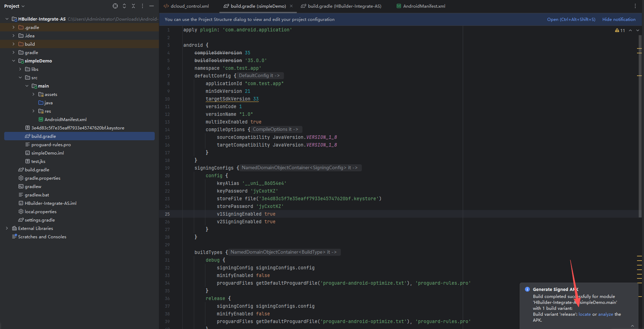Expand the build folder
This screenshot has height=329, width=644.
pos(14,44)
